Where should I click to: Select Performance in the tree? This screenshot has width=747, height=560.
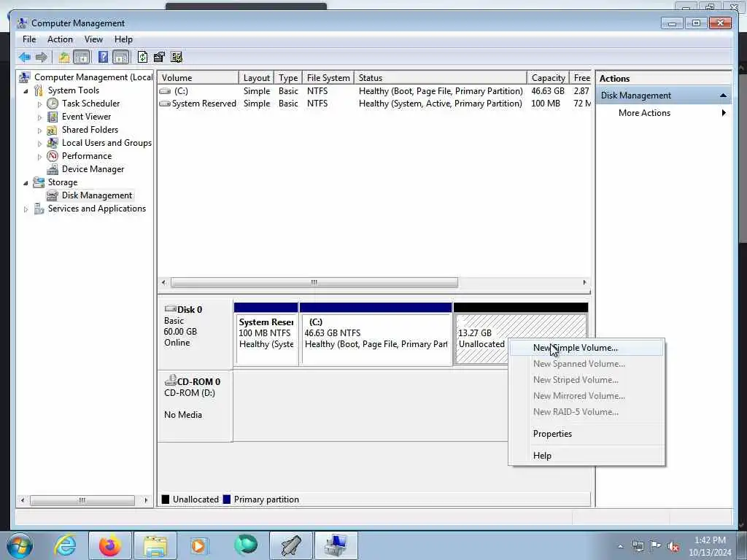[87, 156]
